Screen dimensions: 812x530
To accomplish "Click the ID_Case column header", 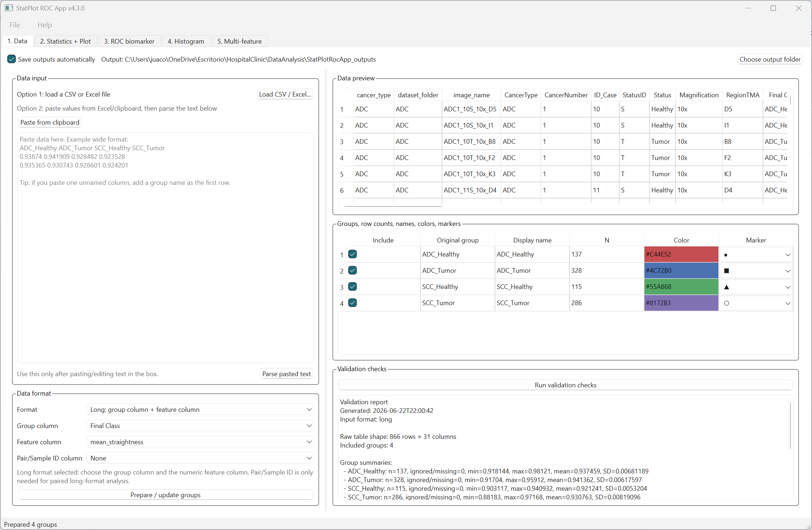I will [x=605, y=95].
